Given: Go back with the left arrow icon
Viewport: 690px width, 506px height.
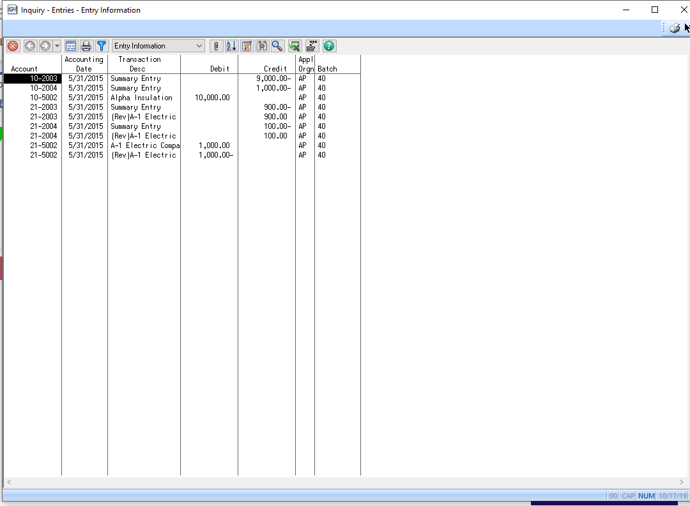Looking at the screenshot, I should coord(30,46).
